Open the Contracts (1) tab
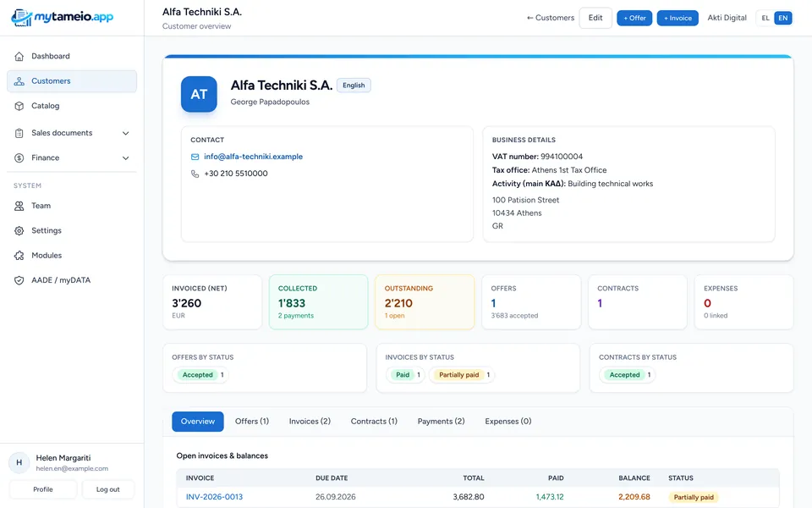The height and width of the screenshot is (508, 812). pos(374,422)
